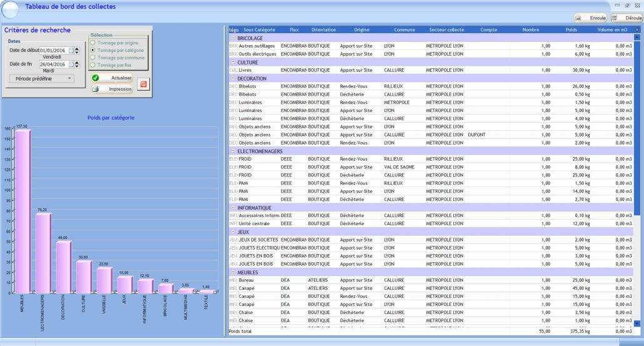Select Tonnage par origine radio option
Screen dimensions: 644x346
[x=93, y=43]
